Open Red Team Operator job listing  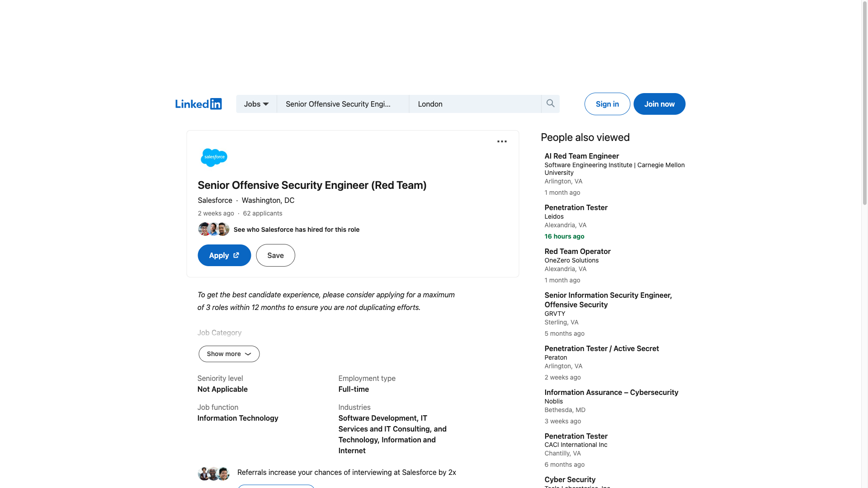click(x=577, y=251)
